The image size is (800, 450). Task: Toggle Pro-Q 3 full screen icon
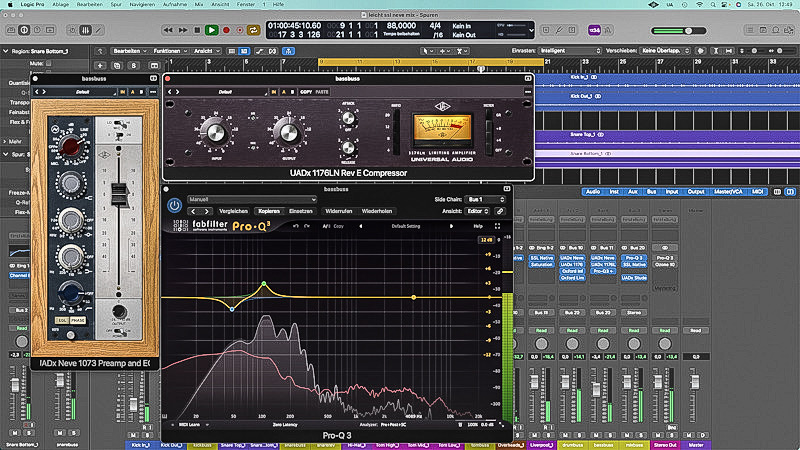point(497,226)
